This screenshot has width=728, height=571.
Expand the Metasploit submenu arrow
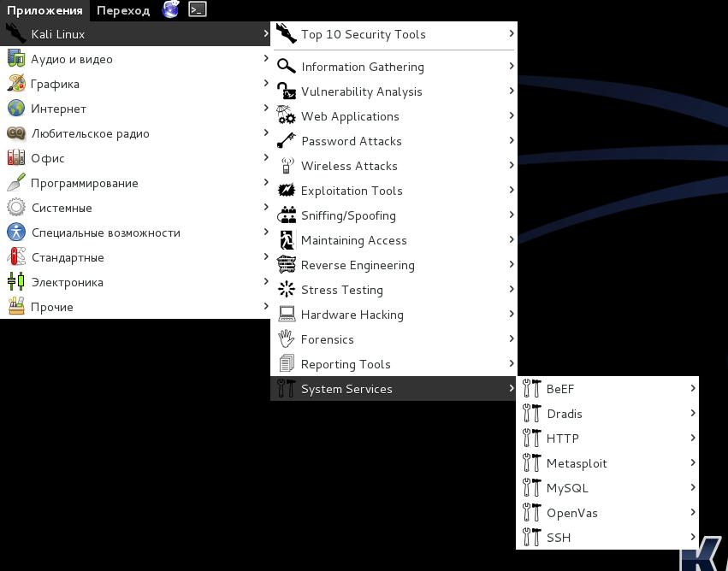(x=693, y=462)
